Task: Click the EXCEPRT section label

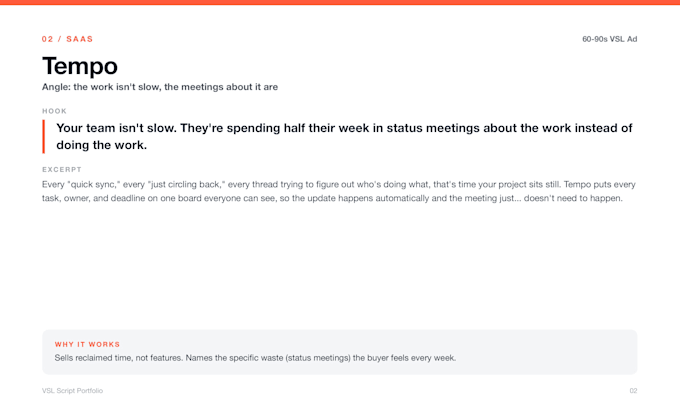Action: (62, 170)
